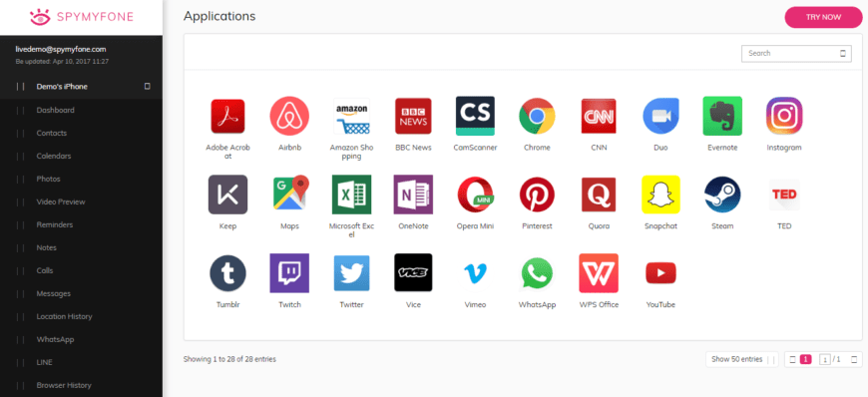
Task: Open the Snapchat app icon
Action: click(x=660, y=195)
